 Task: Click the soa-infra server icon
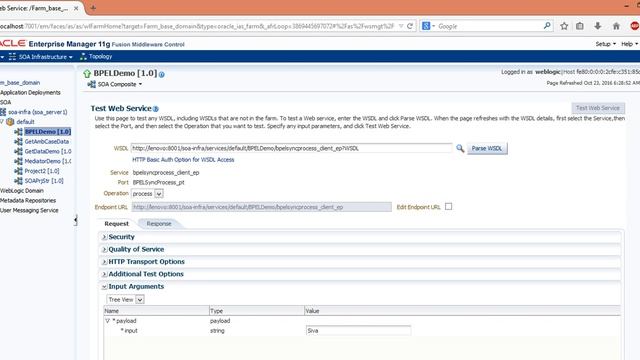(3, 112)
